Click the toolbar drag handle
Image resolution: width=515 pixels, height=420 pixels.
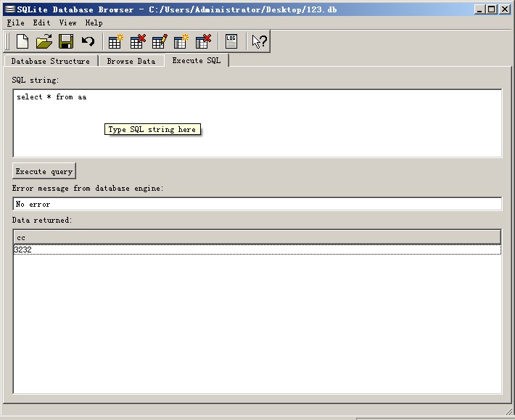tap(8, 41)
